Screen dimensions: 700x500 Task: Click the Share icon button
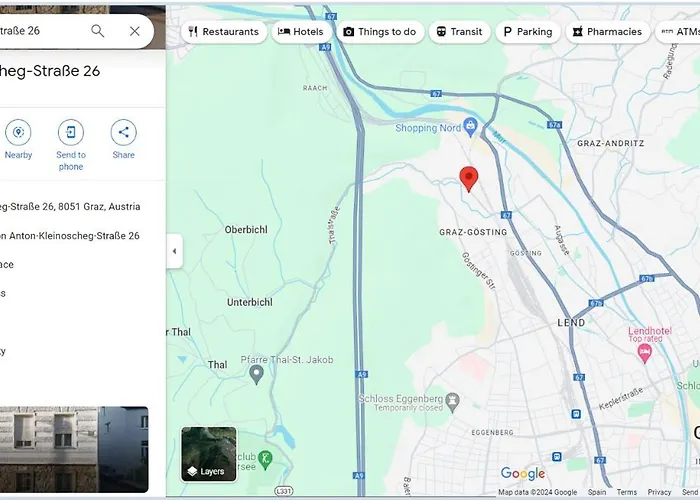pyautogui.click(x=123, y=133)
